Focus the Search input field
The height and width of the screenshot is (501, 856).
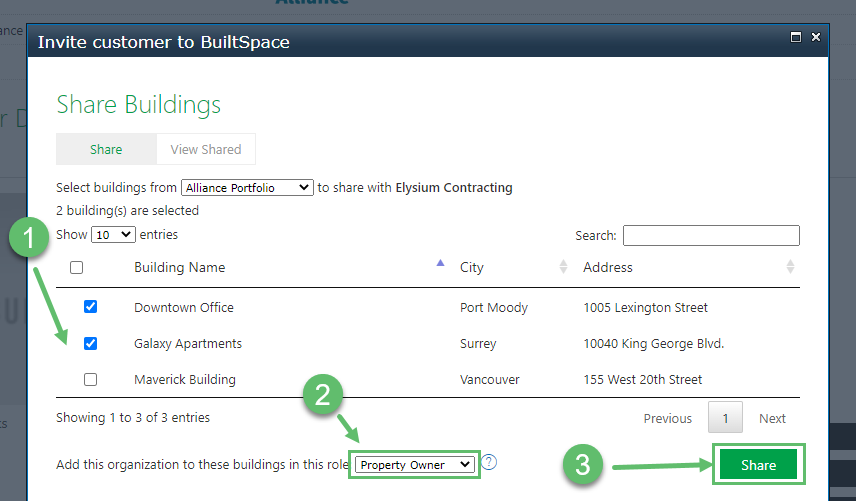pyautogui.click(x=711, y=235)
